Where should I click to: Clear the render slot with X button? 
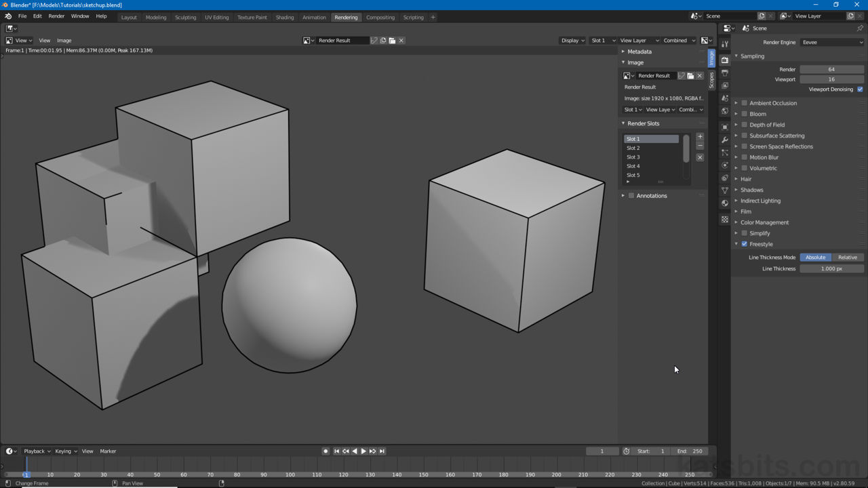(x=700, y=157)
